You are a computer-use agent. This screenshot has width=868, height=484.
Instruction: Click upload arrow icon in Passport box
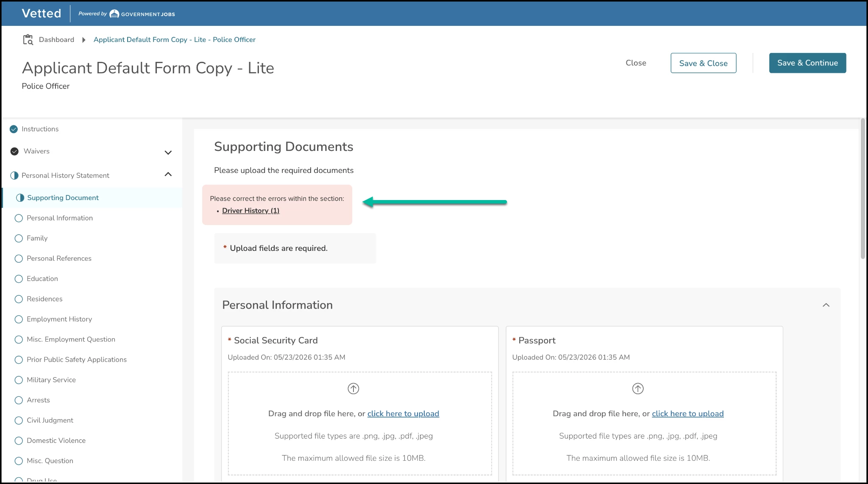[x=638, y=388]
